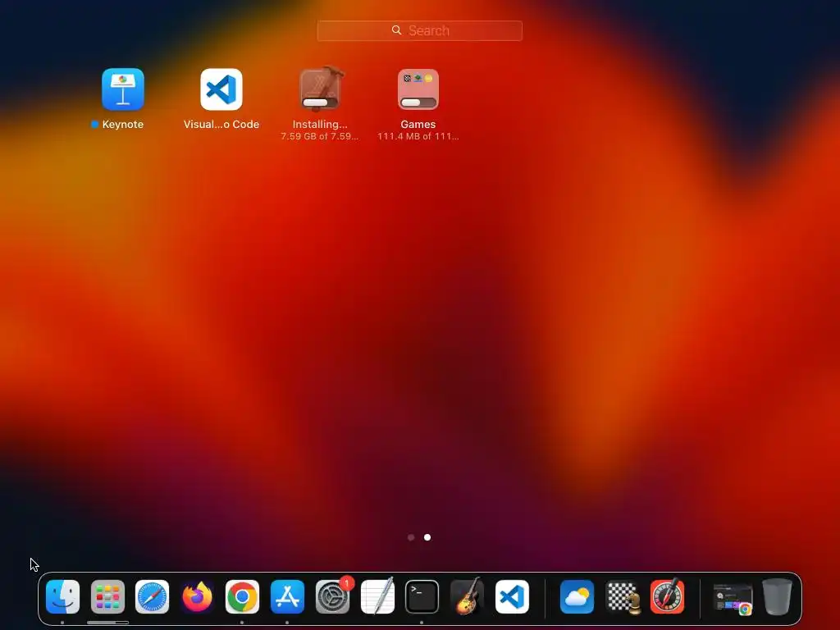
Task: Open Keynote from Launchpad
Action: tap(123, 89)
